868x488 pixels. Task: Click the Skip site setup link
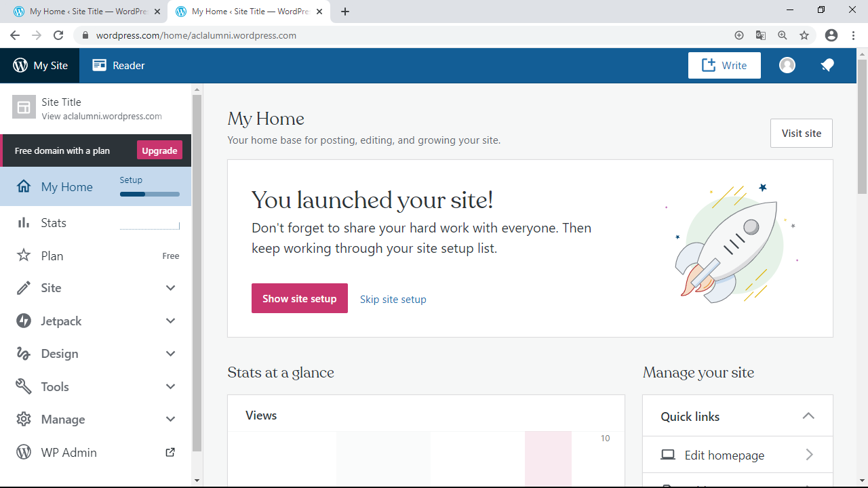pyautogui.click(x=393, y=299)
